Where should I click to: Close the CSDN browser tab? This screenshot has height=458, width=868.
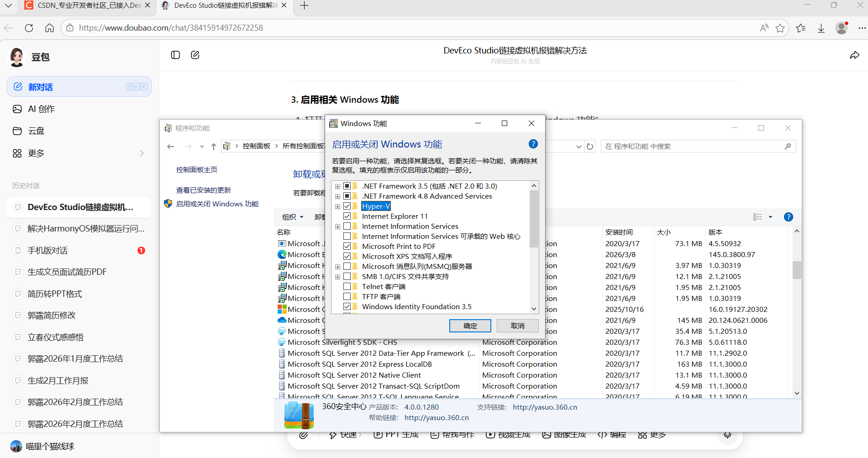coord(147,5)
